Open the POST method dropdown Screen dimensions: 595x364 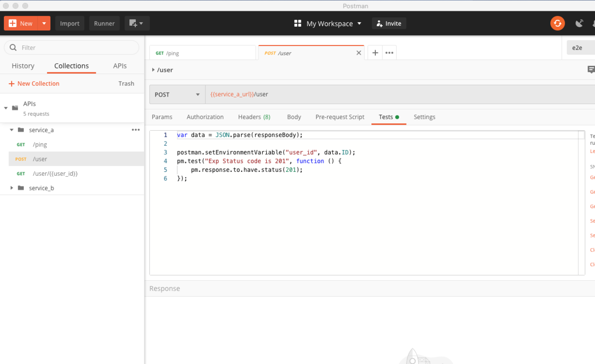pyautogui.click(x=178, y=94)
